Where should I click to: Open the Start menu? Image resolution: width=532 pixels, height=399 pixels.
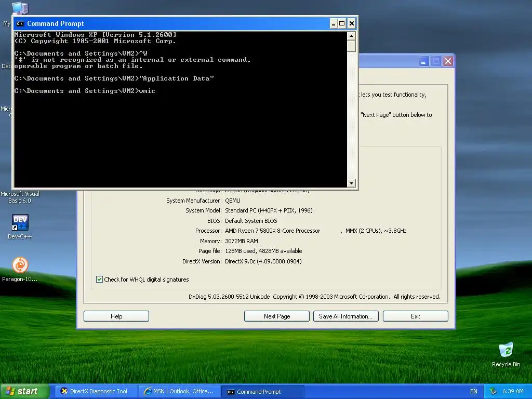pos(24,391)
